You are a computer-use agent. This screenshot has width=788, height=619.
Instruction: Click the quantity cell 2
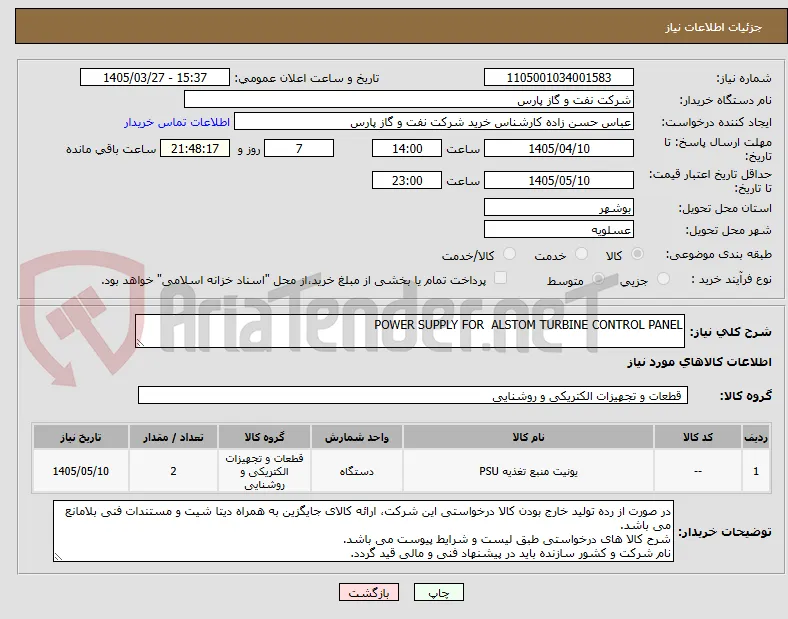pyautogui.click(x=173, y=471)
